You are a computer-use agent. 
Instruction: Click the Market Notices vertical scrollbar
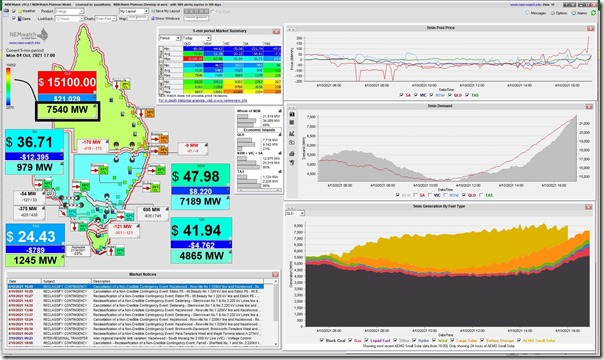click(x=276, y=312)
